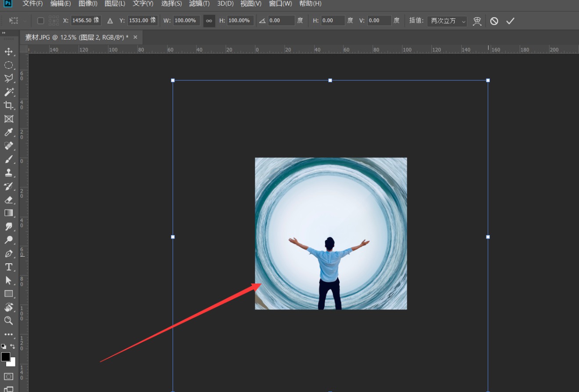The height and width of the screenshot is (392, 579).
Task: Toggle the width-height aspect ratio link
Action: coord(209,21)
